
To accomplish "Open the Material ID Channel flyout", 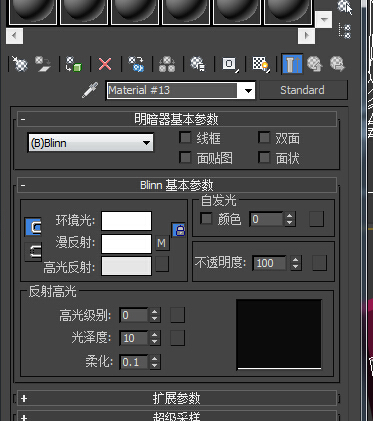I will point(230,63).
